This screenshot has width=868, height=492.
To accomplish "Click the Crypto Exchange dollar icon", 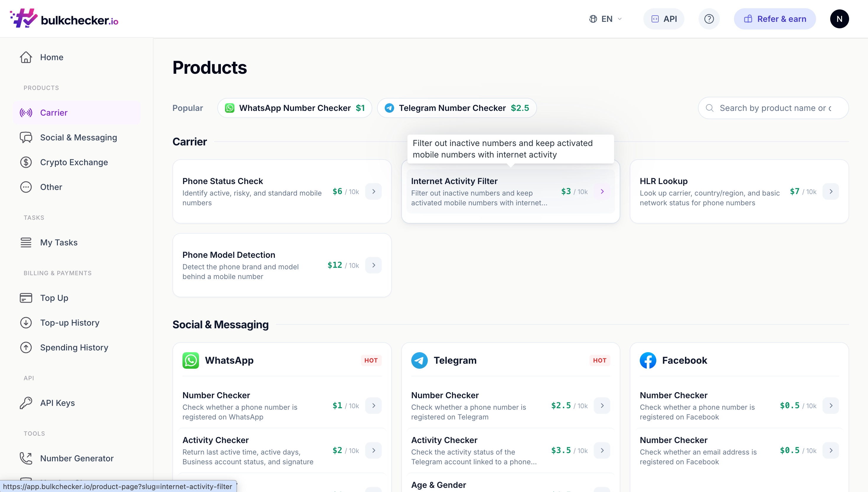I will 26,162.
